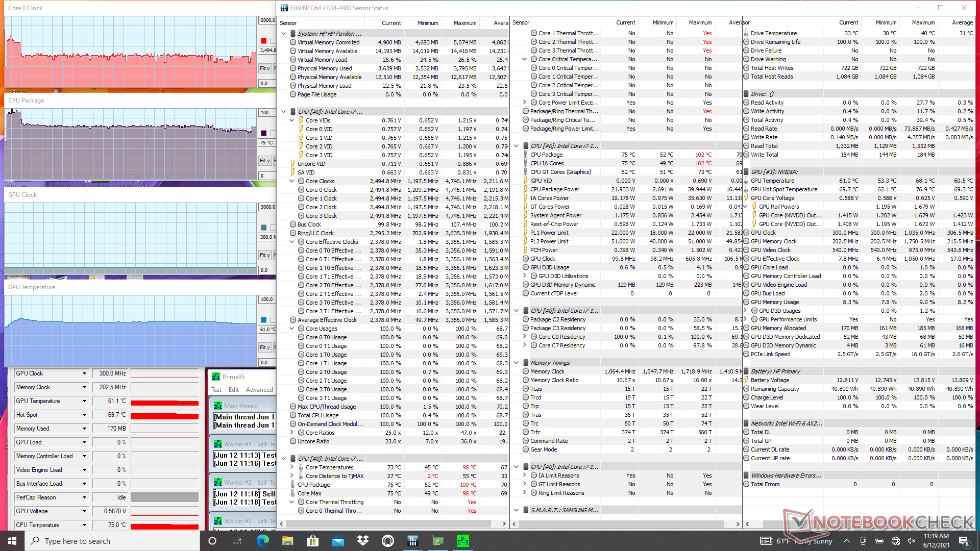The image size is (980, 551).
Task: Click Fit y in Core 0 Clock graph
Action: point(265,68)
